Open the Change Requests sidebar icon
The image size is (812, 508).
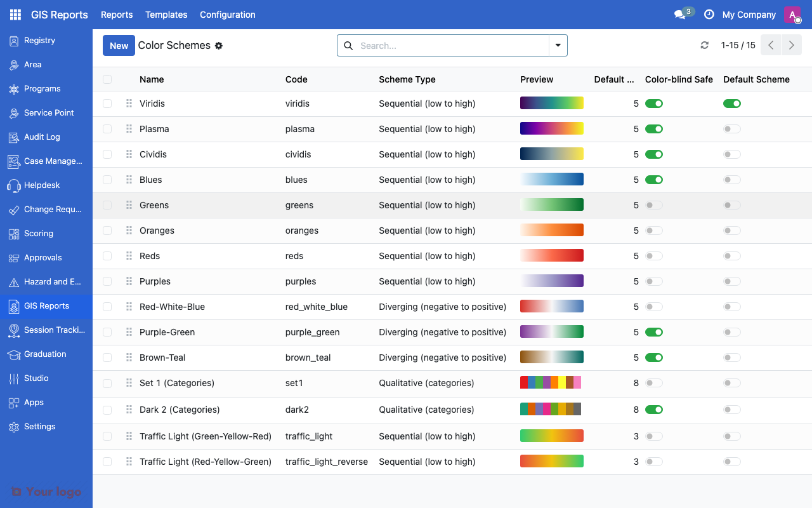[14, 210]
